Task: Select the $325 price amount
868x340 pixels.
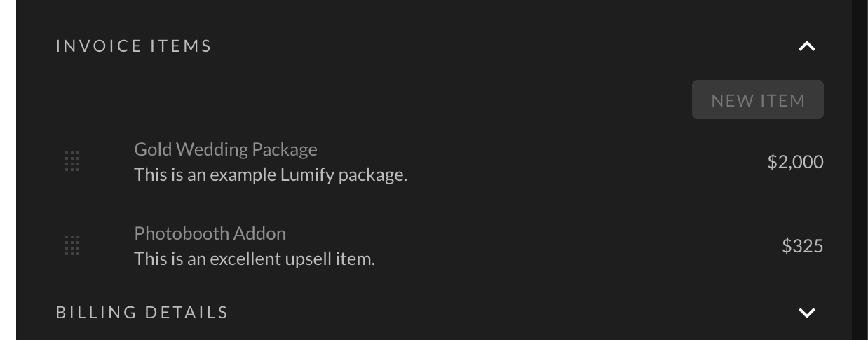Action: pos(803,246)
